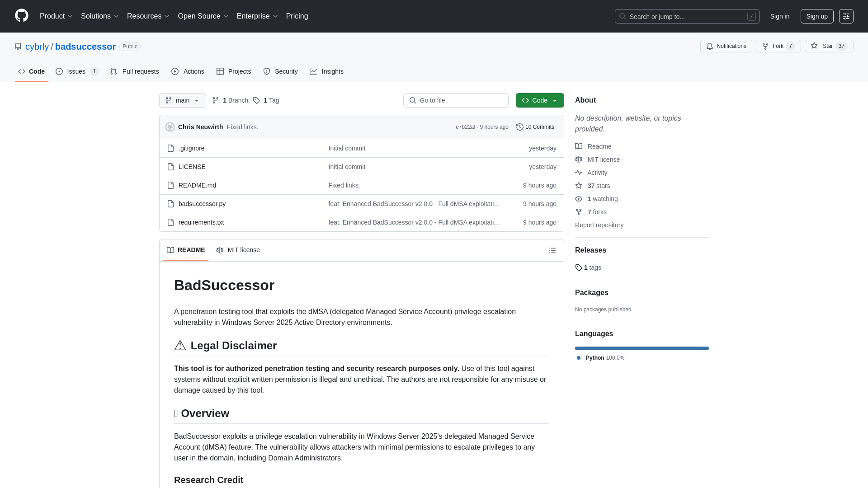Focus the Search or jump to field
The image size is (868, 488).
[687, 16]
